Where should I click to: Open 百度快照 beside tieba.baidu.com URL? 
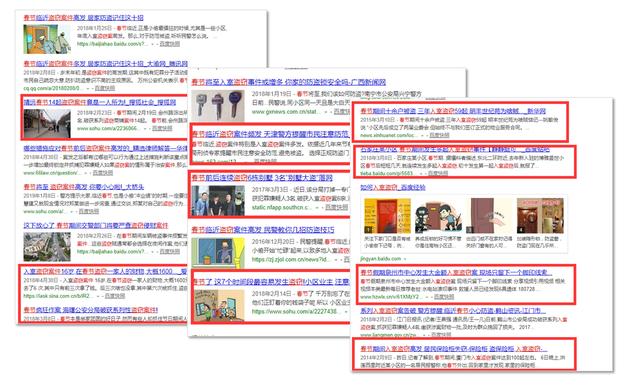point(437,173)
